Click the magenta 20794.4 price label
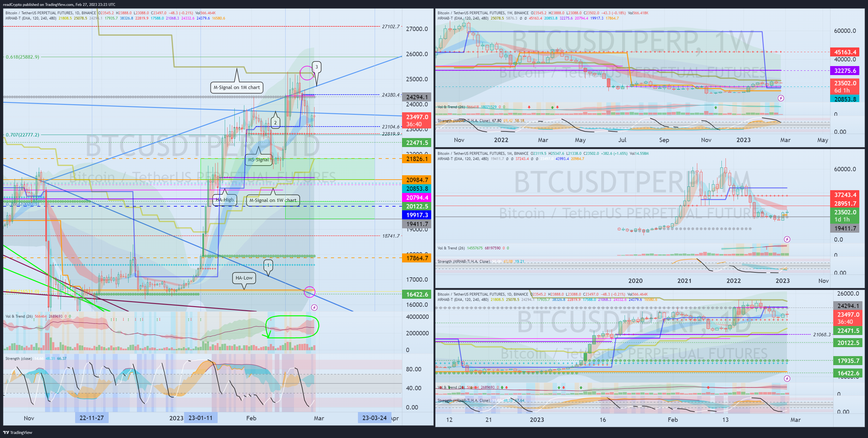 (417, 198)
